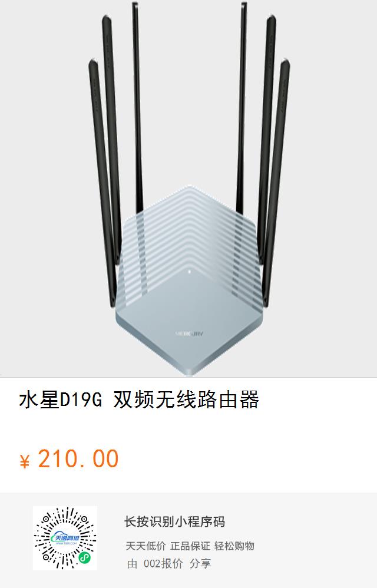Open the router product image
The height and width of the screenshot is (588, 377).
point(188,189)
